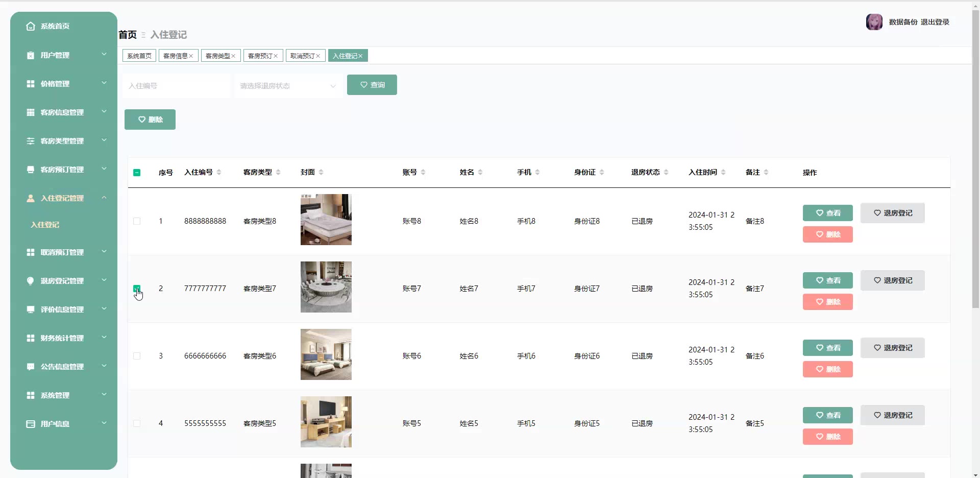Click the 取消预订管理 grid icon
Viewport: 980px width, 478px height.
pos(31,252)
